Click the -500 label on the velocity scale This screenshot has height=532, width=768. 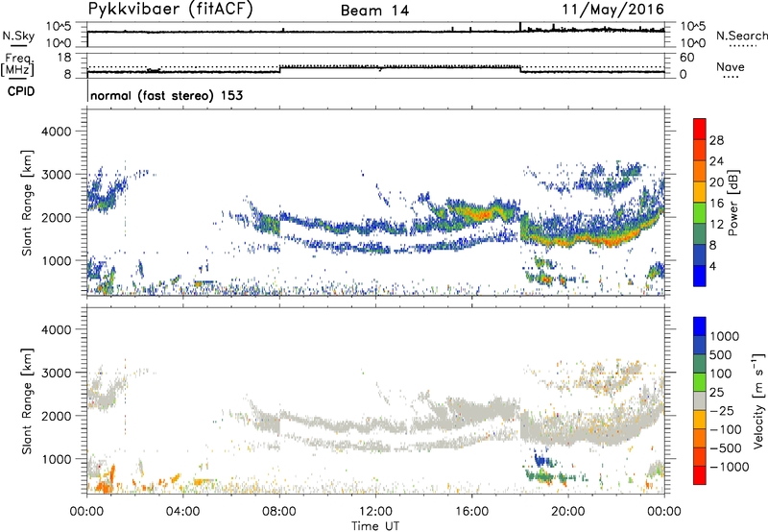[726, 448]
